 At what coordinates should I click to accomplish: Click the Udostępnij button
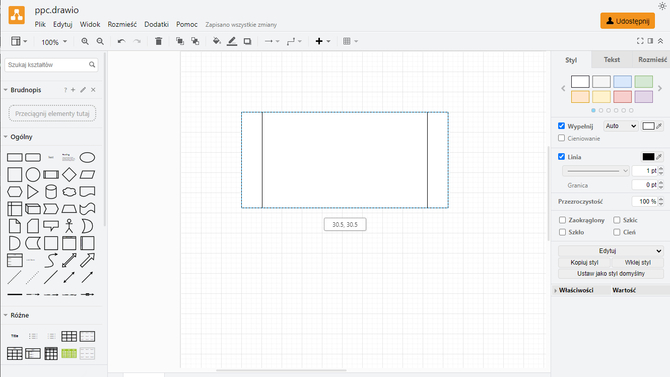point(627,21)
